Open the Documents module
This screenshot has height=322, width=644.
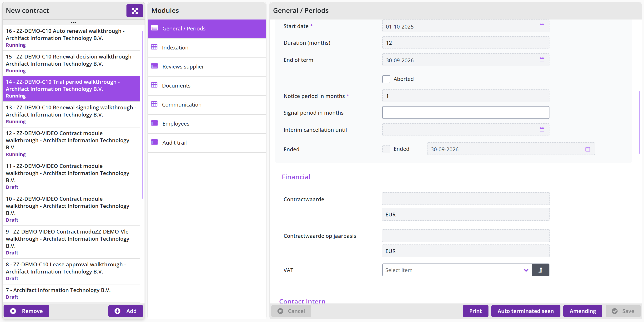(x=207, y=85)
